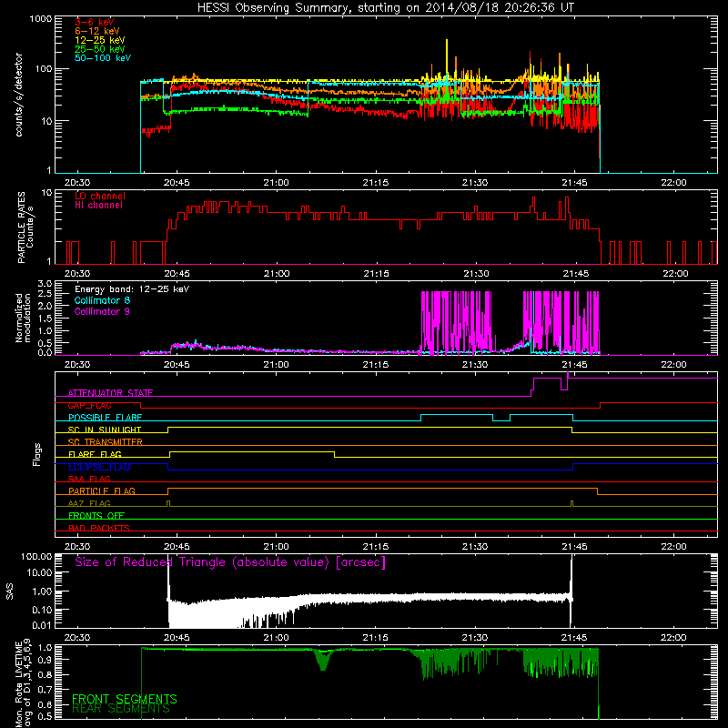The image size is (728, 728).
Task: Select the SC_IN_SUNLIGHT flag label
Action: [x=105, y=430]
